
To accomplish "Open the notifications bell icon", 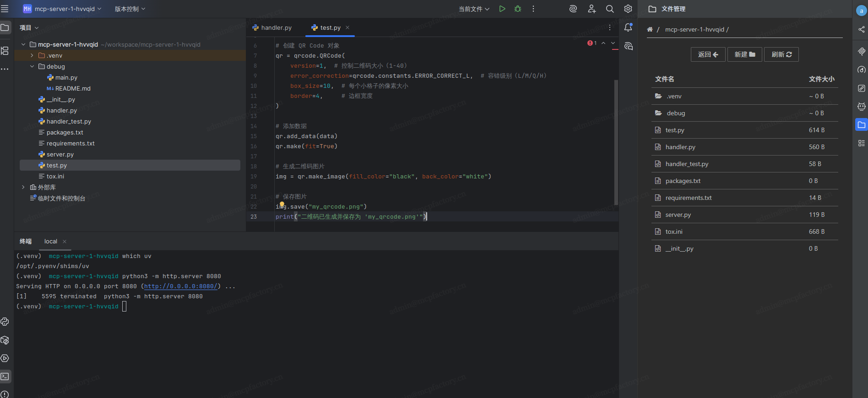I will tap(628, 28).
